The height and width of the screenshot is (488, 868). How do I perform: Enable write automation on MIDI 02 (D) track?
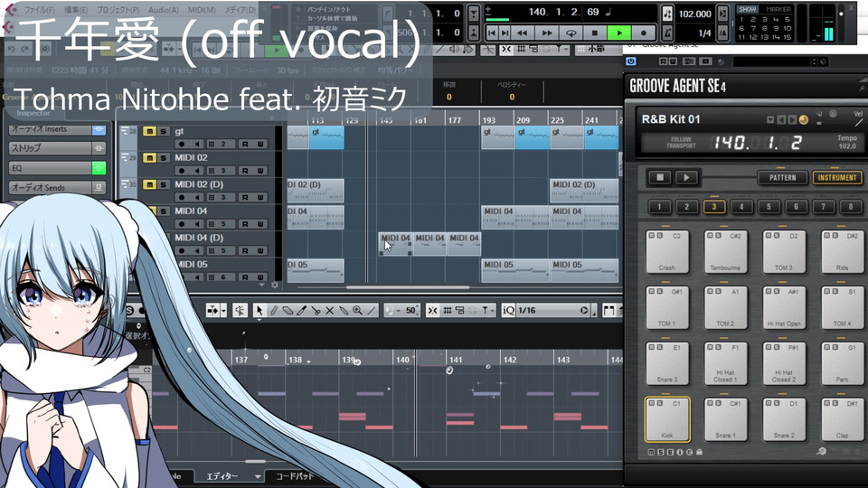[259, 197]
